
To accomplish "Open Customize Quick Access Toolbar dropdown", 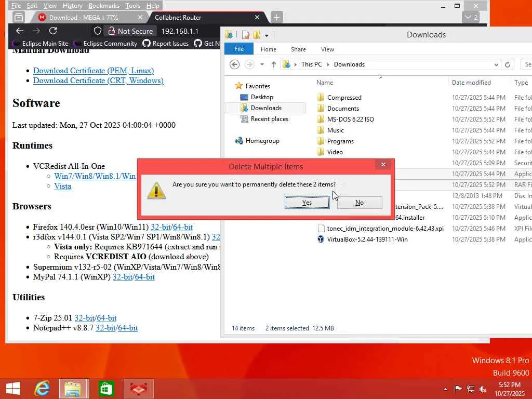I will pos(267,35).
